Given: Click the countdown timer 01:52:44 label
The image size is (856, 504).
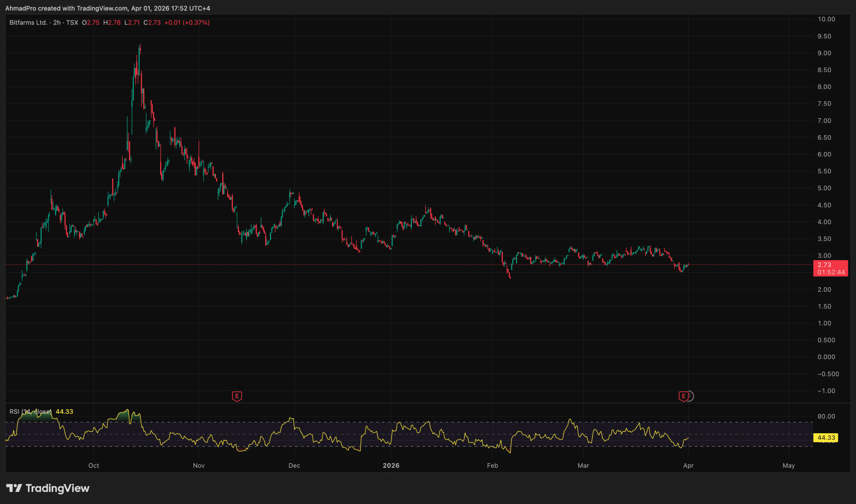Looking at the screenshot, I should click(x=831, y=273).
